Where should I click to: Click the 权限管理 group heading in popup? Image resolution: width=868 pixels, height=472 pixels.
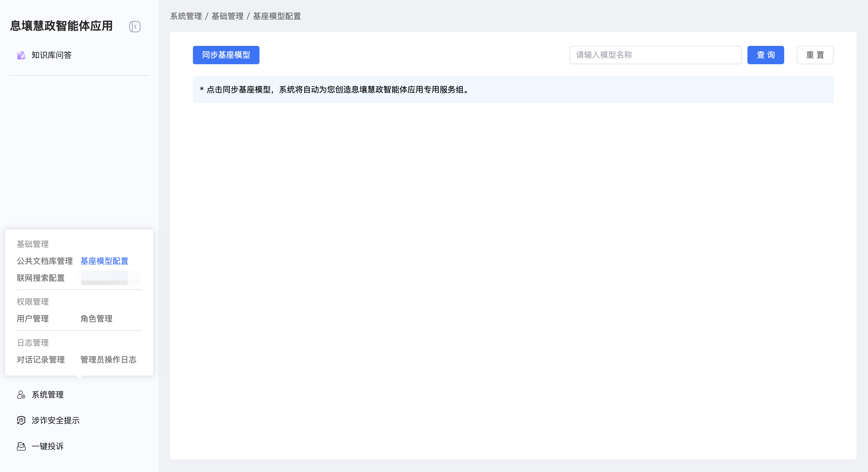pyautogui.click(x=33, y=302)
